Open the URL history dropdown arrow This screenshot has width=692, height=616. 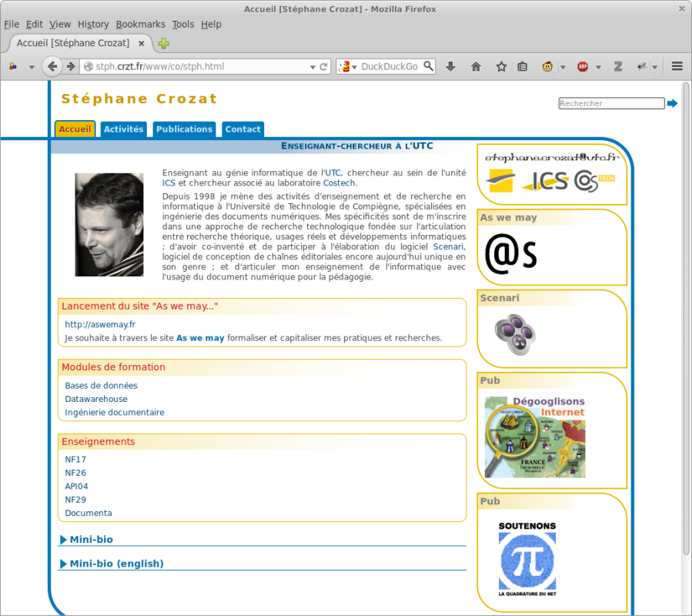pyautogui.click(x=313, y=67)
